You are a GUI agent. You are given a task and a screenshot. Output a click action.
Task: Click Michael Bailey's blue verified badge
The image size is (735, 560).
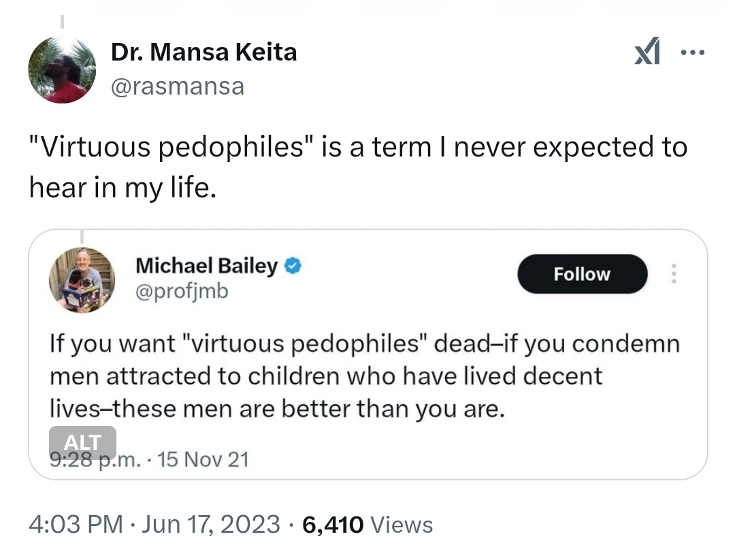(293, 266)
